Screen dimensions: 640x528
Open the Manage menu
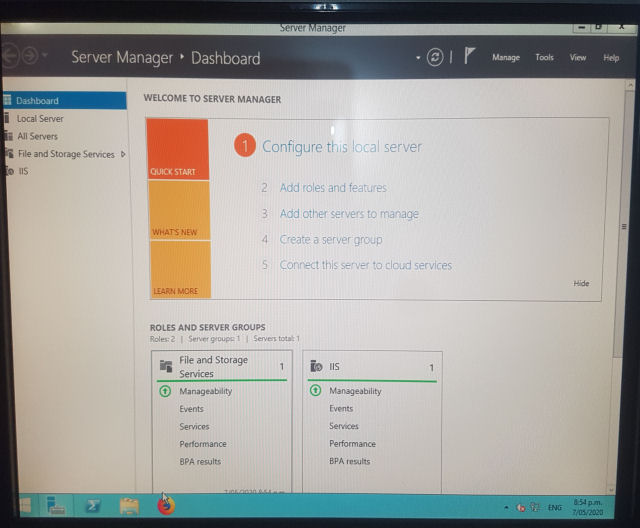(x=506, y=58)
